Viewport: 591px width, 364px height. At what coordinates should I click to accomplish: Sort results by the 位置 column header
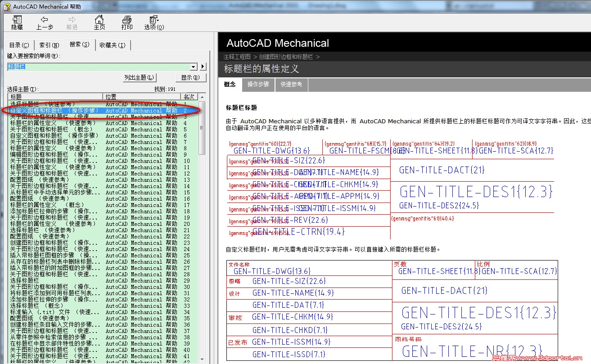tap(142, 97)
